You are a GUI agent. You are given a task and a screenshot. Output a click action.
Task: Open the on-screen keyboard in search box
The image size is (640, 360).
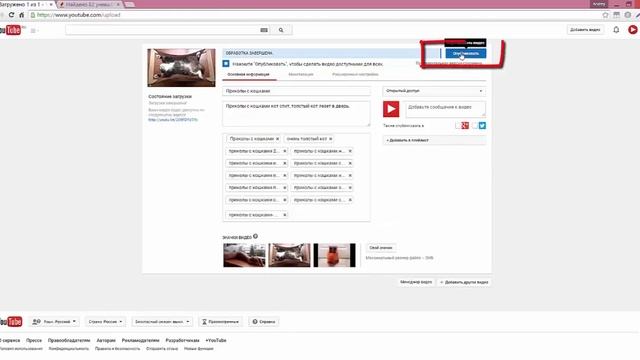[264, 30]
